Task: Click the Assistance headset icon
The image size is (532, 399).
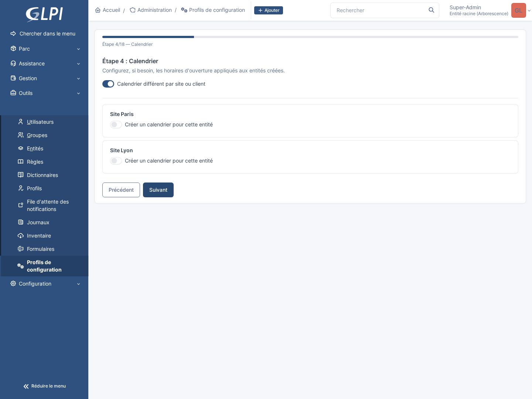Action: [x=13, y=64]
